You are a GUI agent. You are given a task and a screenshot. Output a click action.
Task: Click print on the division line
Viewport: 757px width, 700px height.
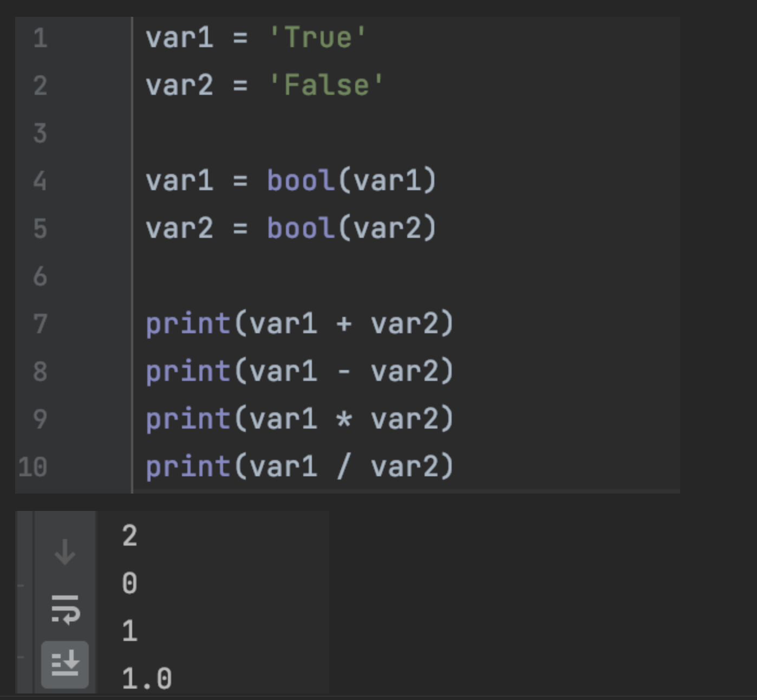[x=188, y=468]
